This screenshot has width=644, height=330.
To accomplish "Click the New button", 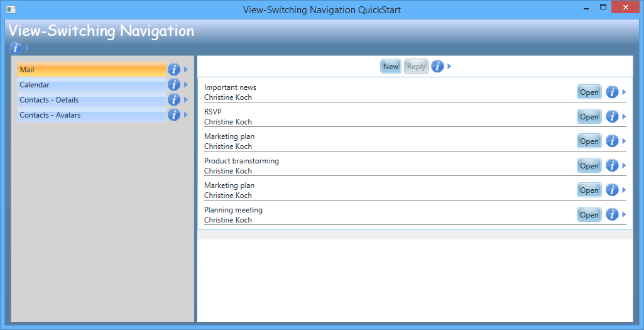I will pos(391,67).
